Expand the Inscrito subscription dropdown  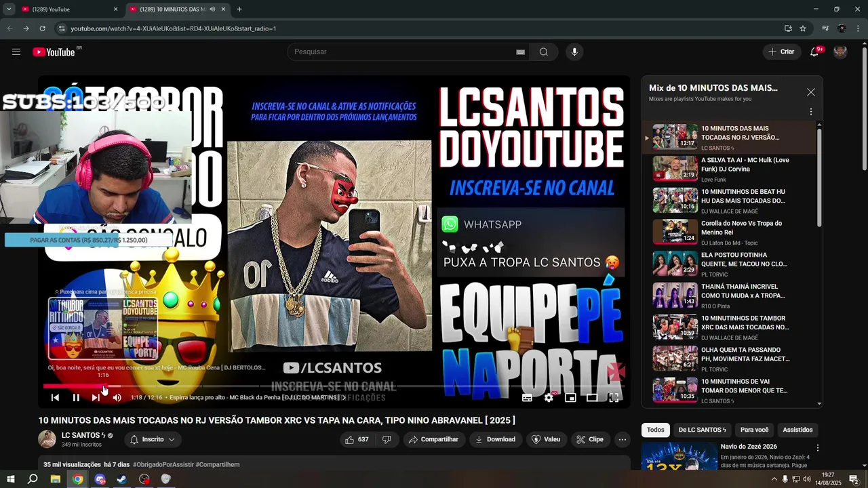click(153, 439)
